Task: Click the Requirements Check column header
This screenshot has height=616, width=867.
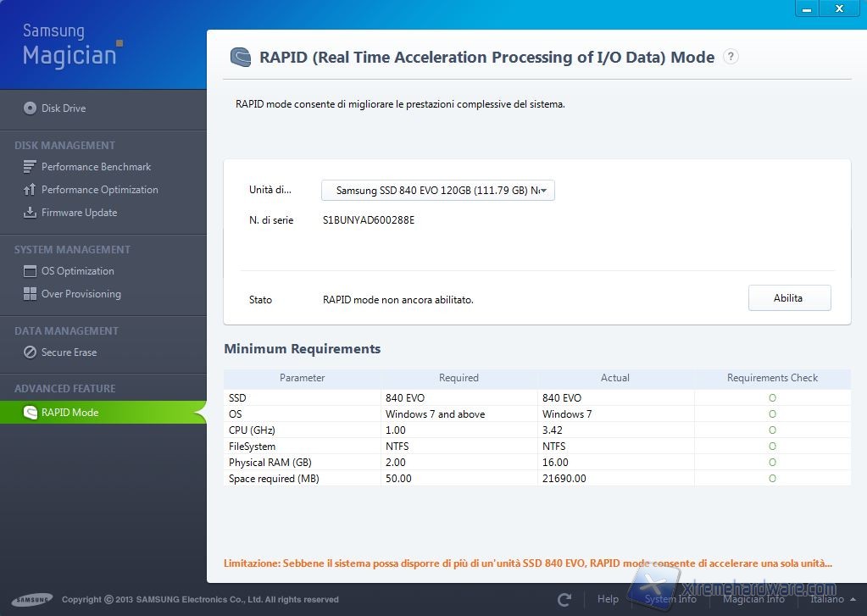Action: tap(772, 378)
